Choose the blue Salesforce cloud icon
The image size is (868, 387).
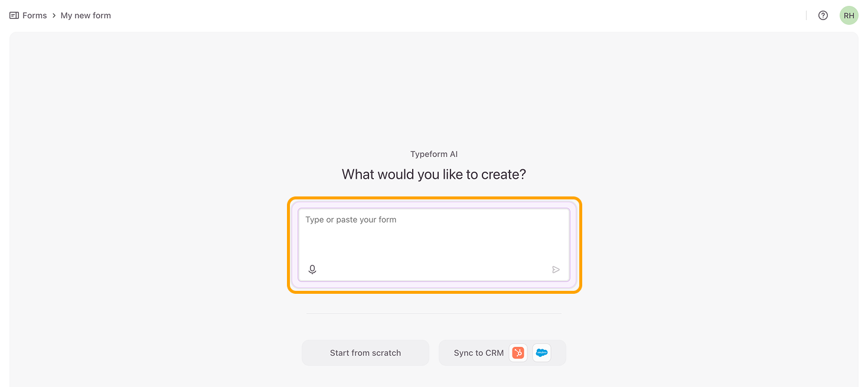tap(541, 353)
